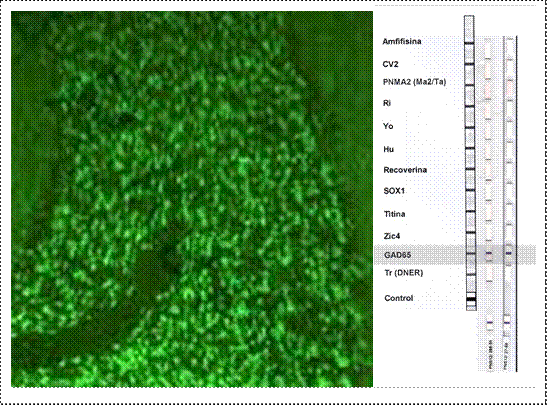
Task: Click the positive GAD65 band on first patient strip
Action: [x=489, y=253]
